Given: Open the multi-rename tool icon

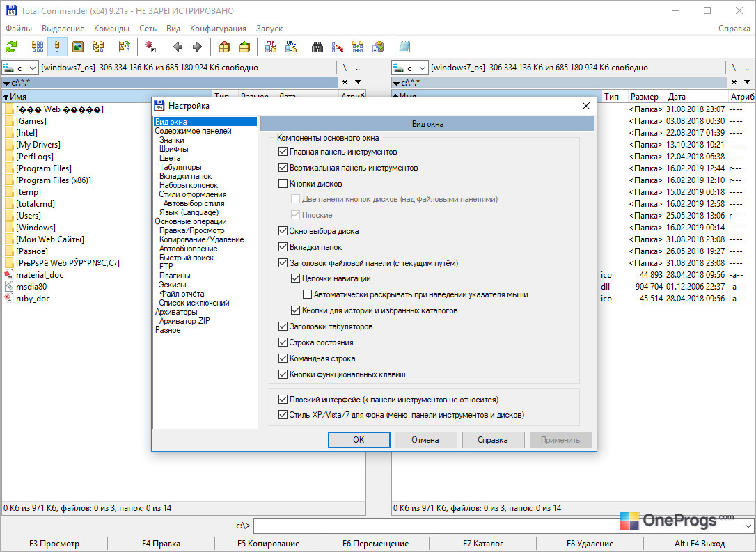Looking at the screenshot, I should [338, 47].
